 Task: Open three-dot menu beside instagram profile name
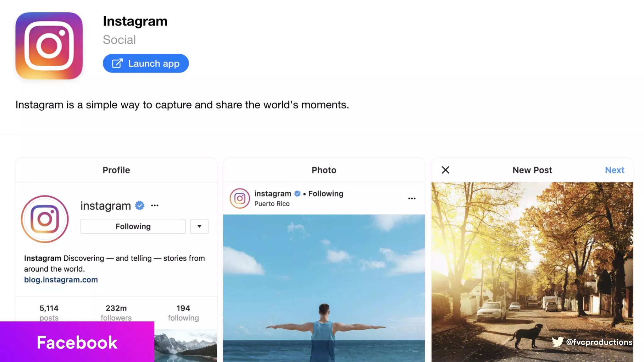point(155,206)
